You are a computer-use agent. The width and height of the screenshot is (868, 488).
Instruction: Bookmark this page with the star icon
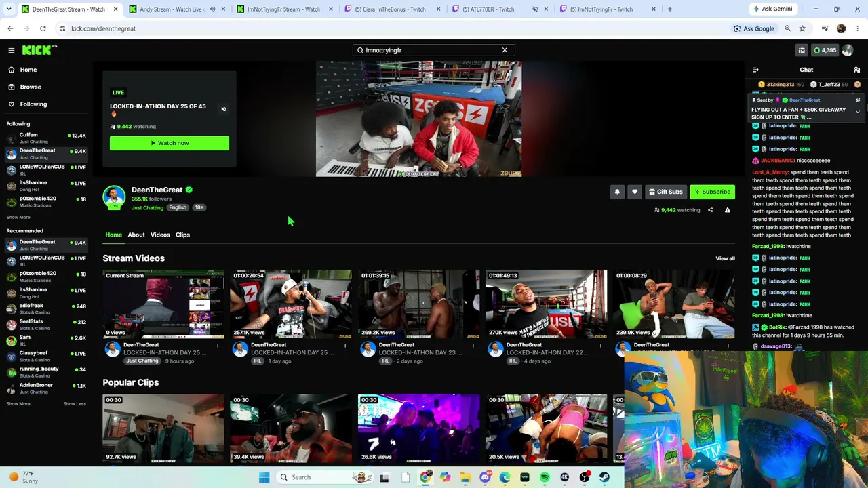tap(802, 28)
